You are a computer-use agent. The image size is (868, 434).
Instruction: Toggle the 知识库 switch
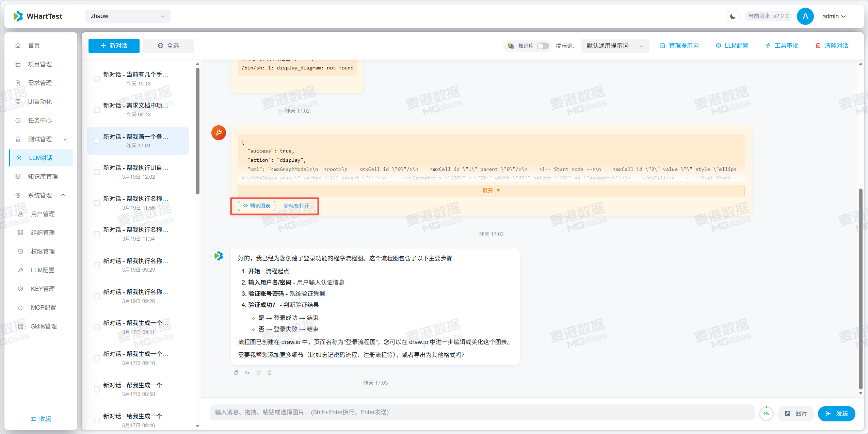543,46
